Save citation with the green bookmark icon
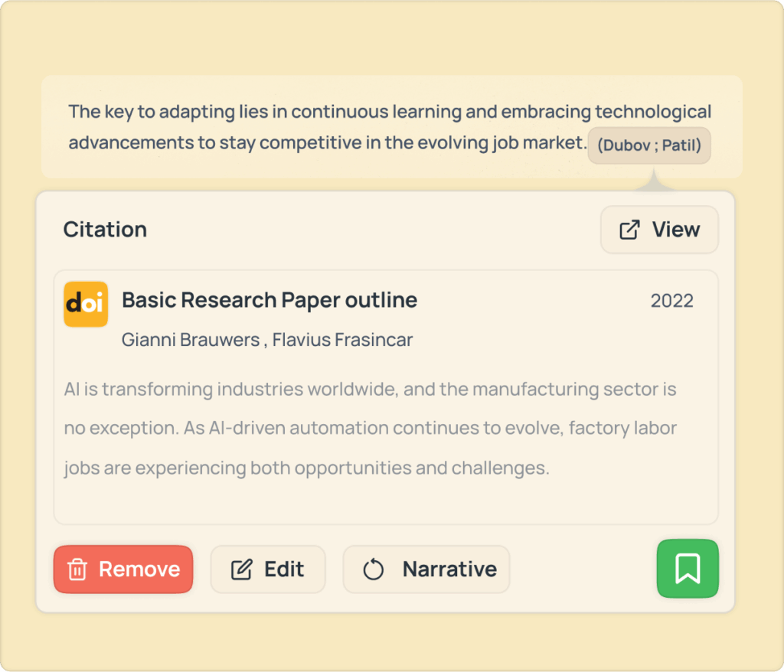The image size is (784, 672). (688, 569)
